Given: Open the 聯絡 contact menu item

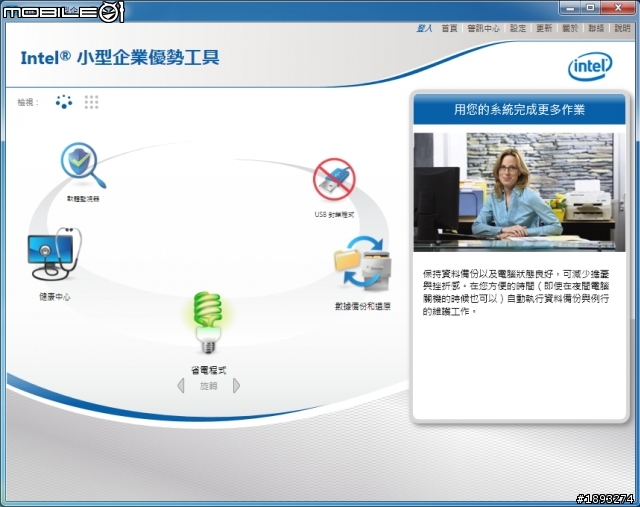Looking at the screenshot, I should (x=596, y=28).
